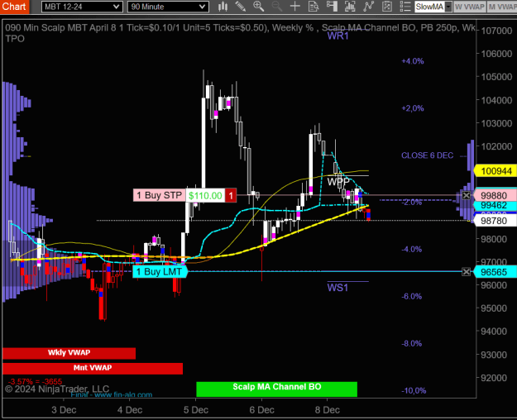Open the data series bars icon

tap(350, 7)
